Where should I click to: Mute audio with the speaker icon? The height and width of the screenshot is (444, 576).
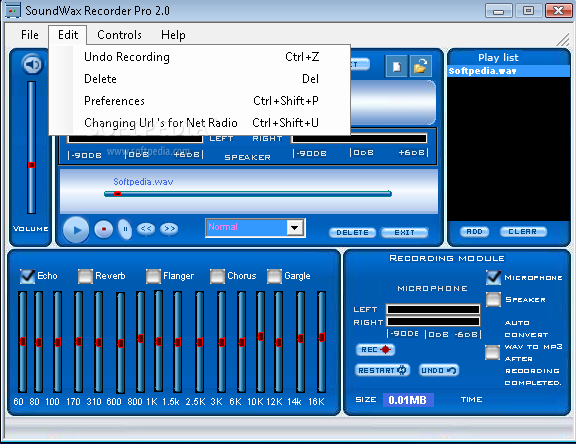click(x=33, y=65)
